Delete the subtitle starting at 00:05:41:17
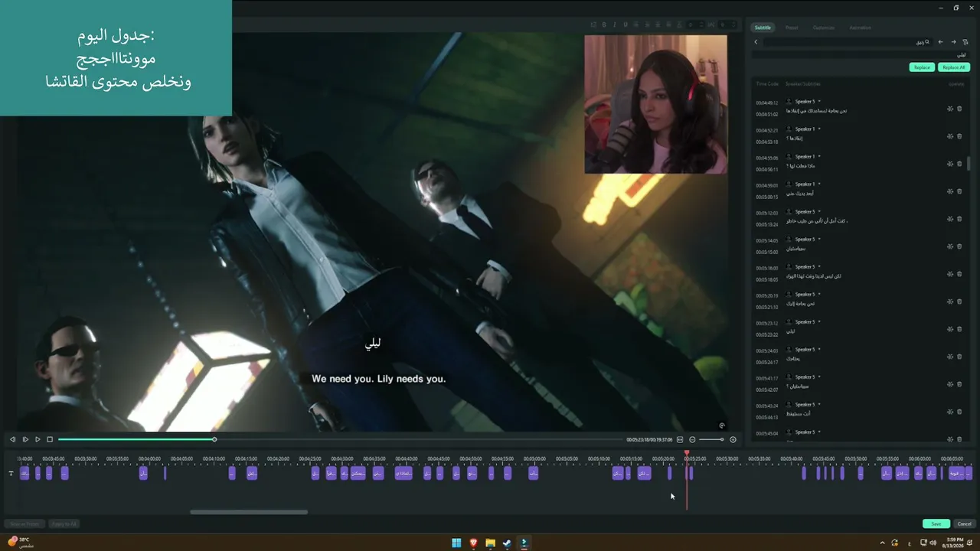 click(x=959, y=384)
